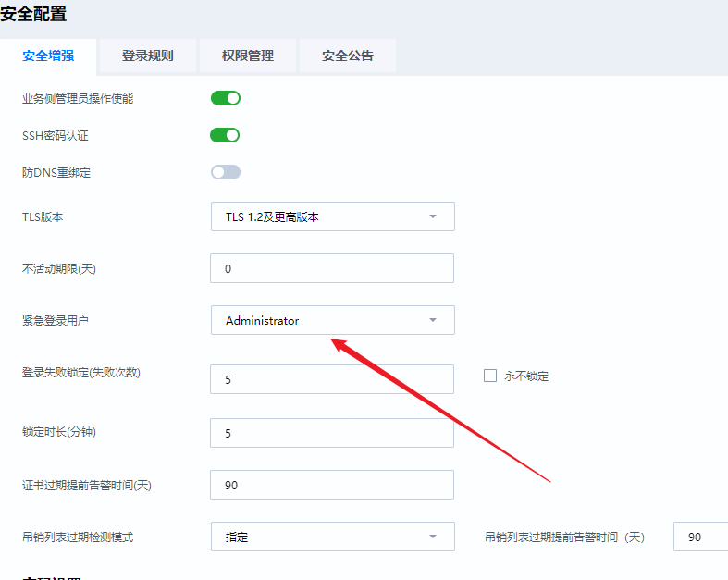Screen dimensions: 728x580
Task: Switch to the 登录规则 tab
Action: (x=147, y=56)
